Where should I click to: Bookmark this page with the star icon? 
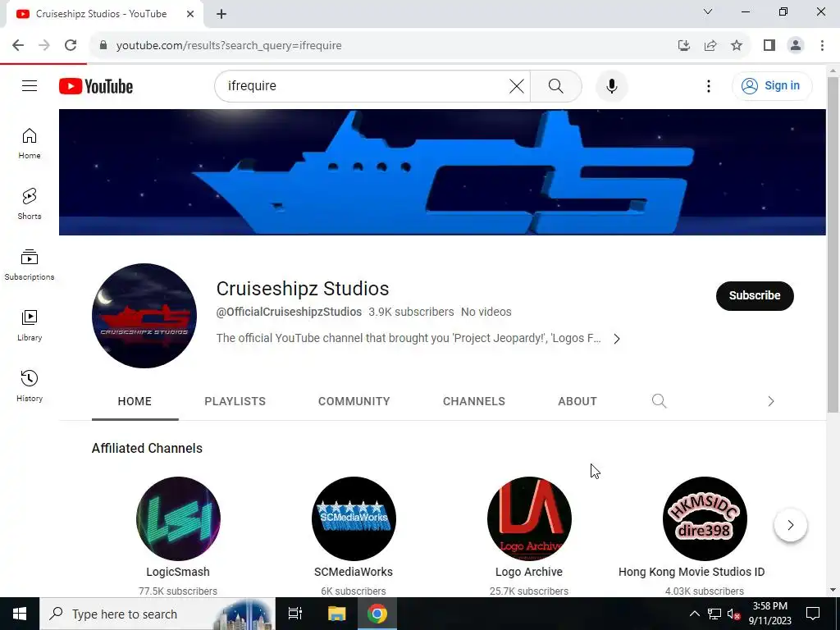(737, 45)
